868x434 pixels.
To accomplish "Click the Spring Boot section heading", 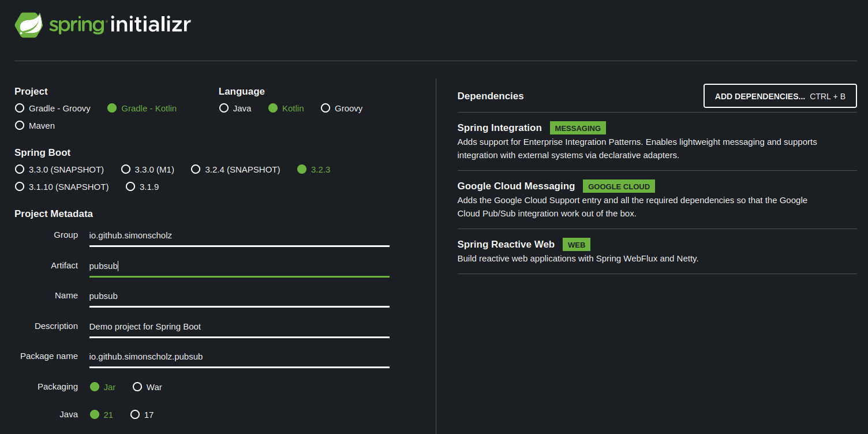I will [x=43, y=153].
